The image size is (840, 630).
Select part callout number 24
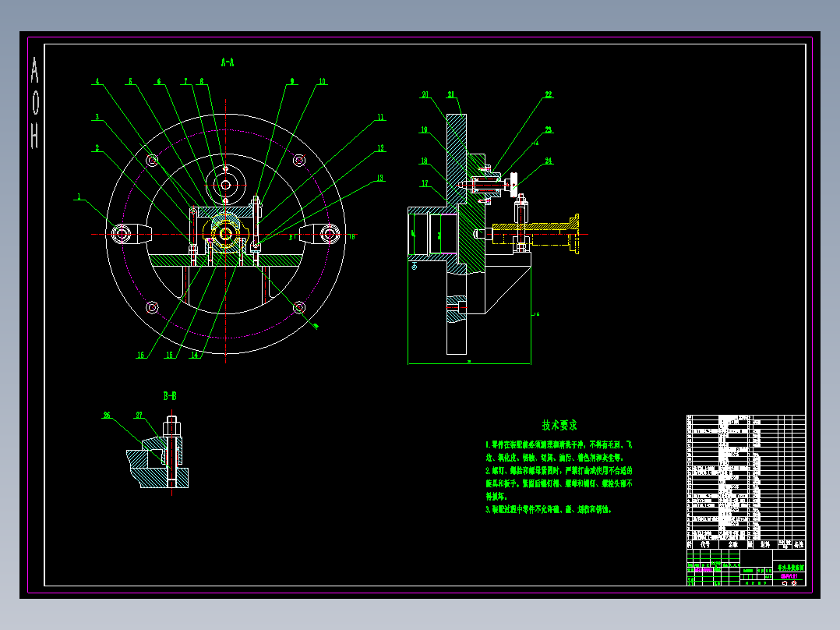[548, 161]
